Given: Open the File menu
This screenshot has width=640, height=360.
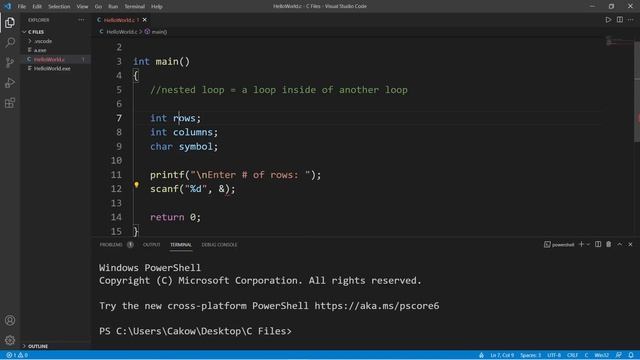Looking at the screenshot, I should tap(22, 6).
